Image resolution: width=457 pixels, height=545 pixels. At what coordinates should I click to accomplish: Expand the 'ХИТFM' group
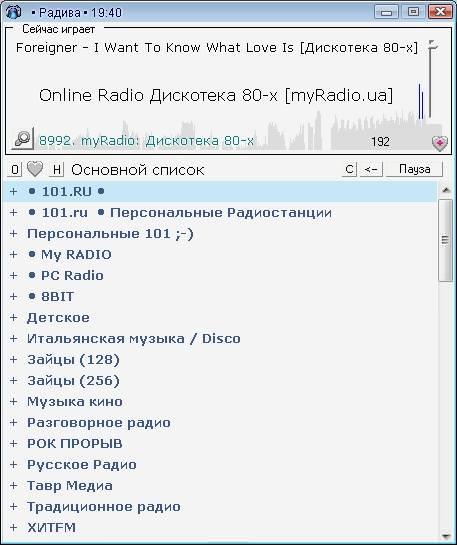point(14,528)
